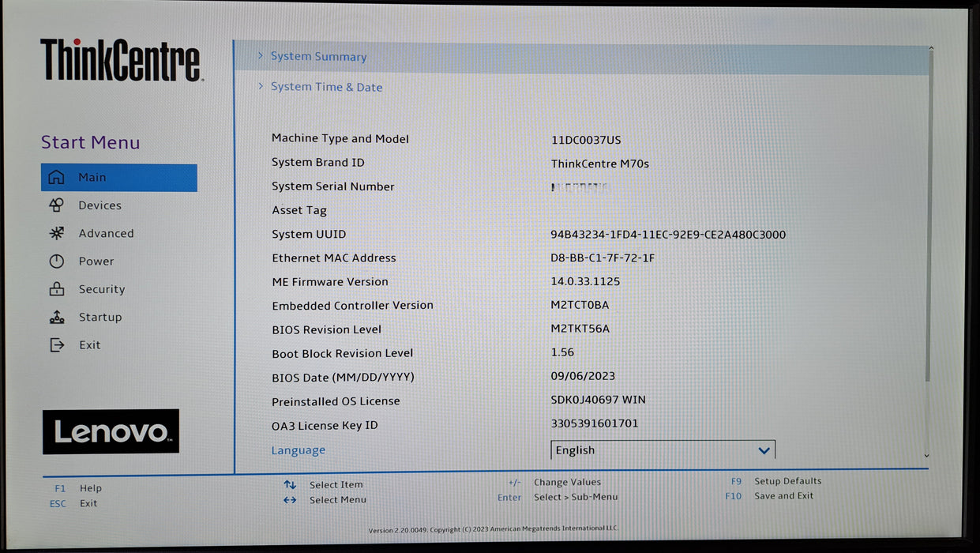This screenshot has height=553, width=980.
Task: Open the Main menu tab
Action: click(118, 178)
